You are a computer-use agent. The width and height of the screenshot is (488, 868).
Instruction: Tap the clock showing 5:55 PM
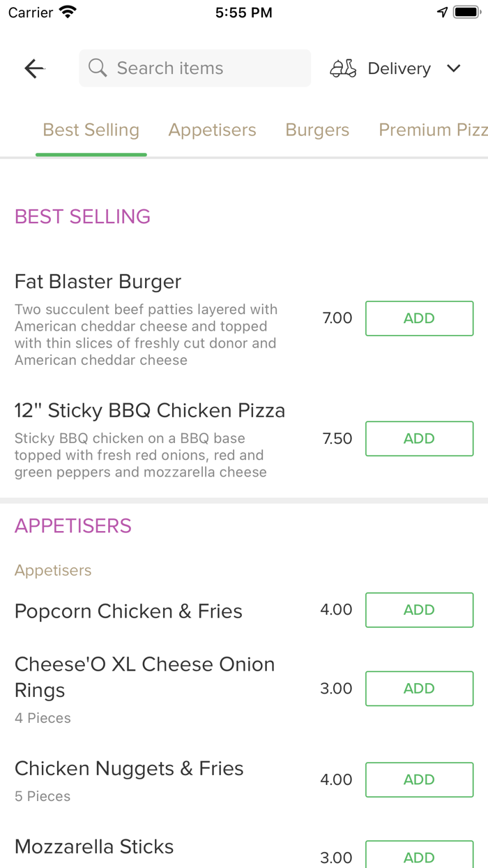click(x=244, y=11)
